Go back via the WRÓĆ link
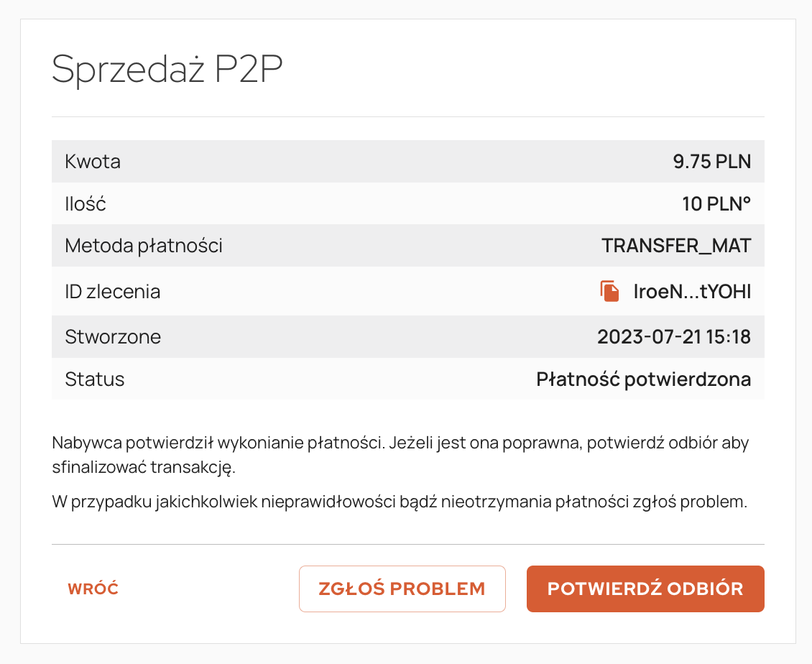Image resolution: width=812 pixels, height=664 pixels. 93,589
